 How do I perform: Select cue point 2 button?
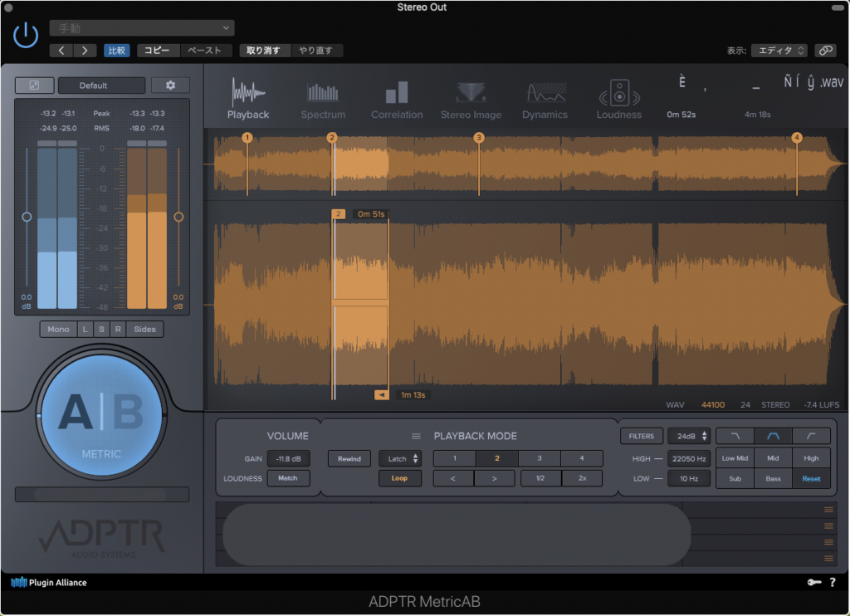click(x=496, y=459)
